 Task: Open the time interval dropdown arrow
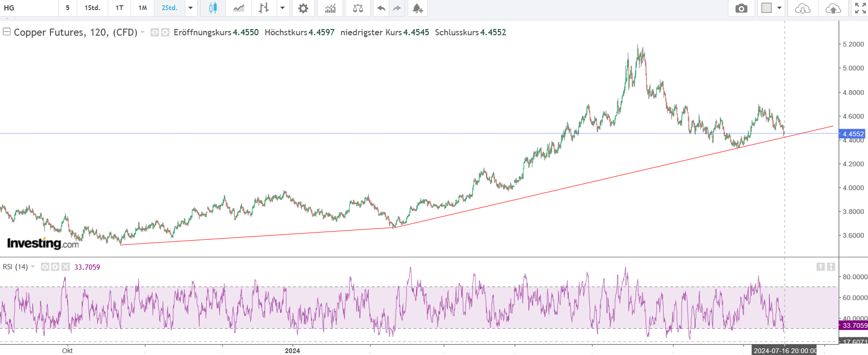(x=191, y=8)
